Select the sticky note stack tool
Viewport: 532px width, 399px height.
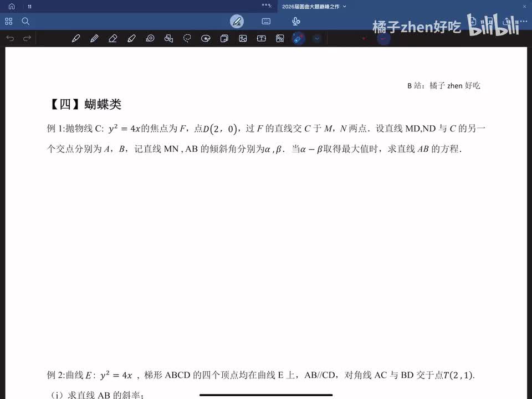click(224, 38)
